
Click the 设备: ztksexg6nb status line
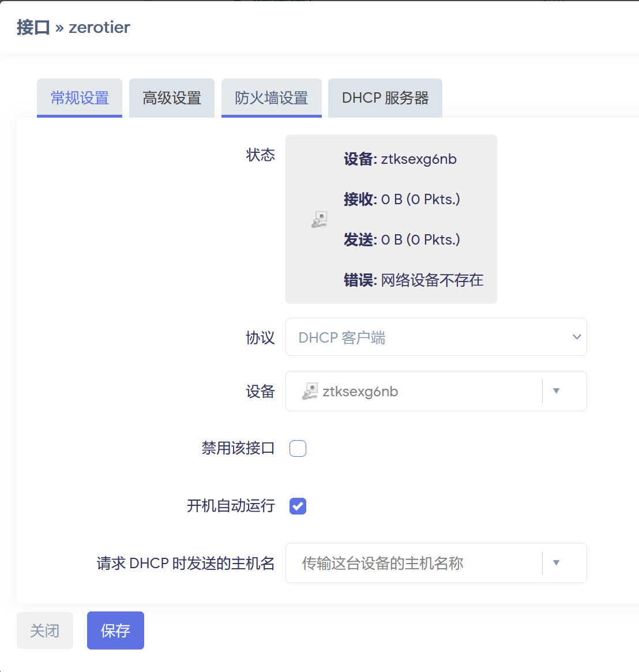pos(400,159)
